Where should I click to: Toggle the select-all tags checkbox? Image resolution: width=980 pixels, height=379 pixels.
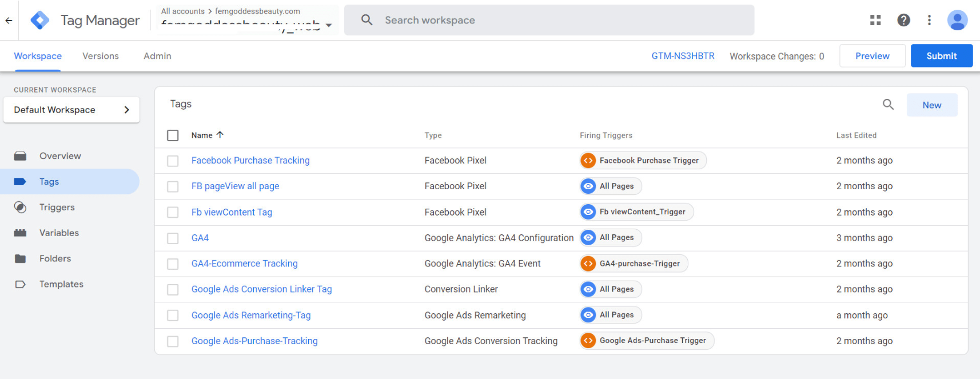[x=173, y=135]
